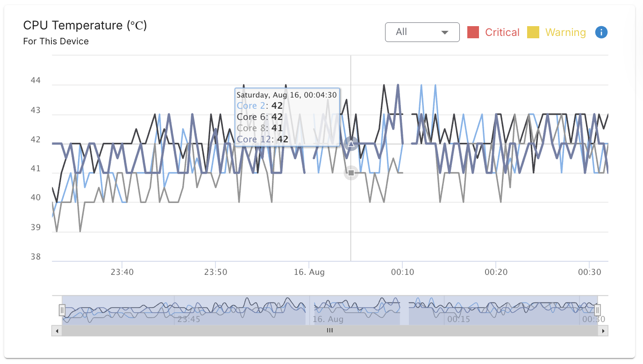Click the "16. Aug" x-axis date label
The image size is (643, 364).
pyautogui.click(x=309, y=272)
